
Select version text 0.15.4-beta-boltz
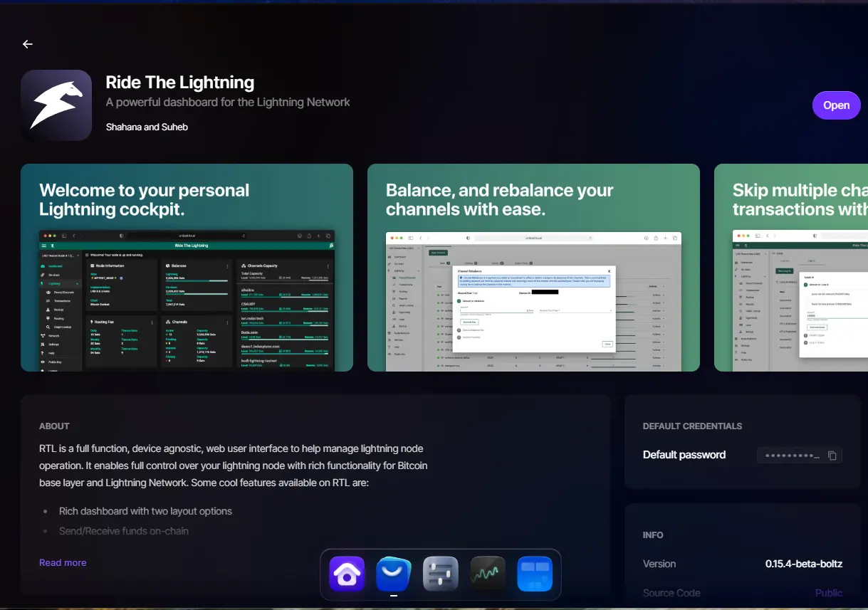pos(804,564)
